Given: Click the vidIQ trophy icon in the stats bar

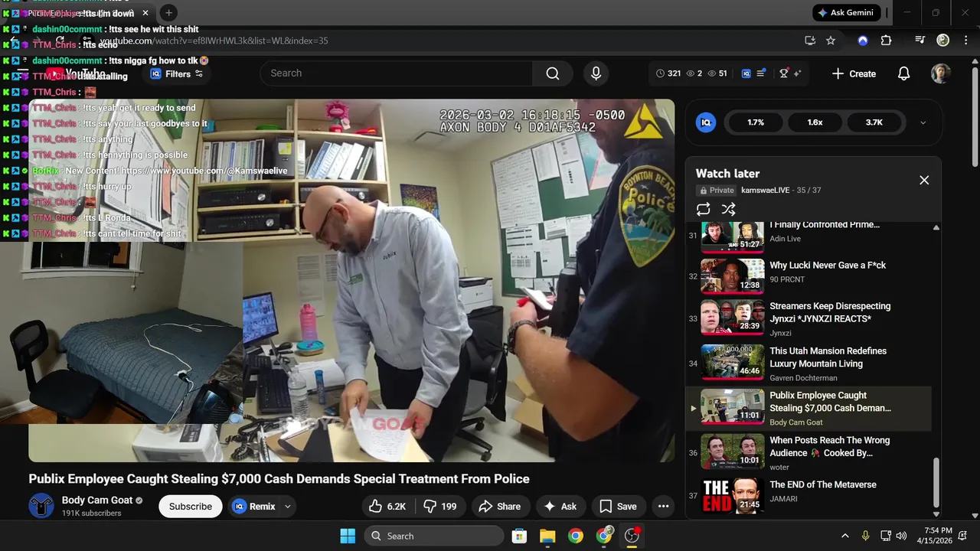Looking at the screenshot, I should (x=784, y=73).
